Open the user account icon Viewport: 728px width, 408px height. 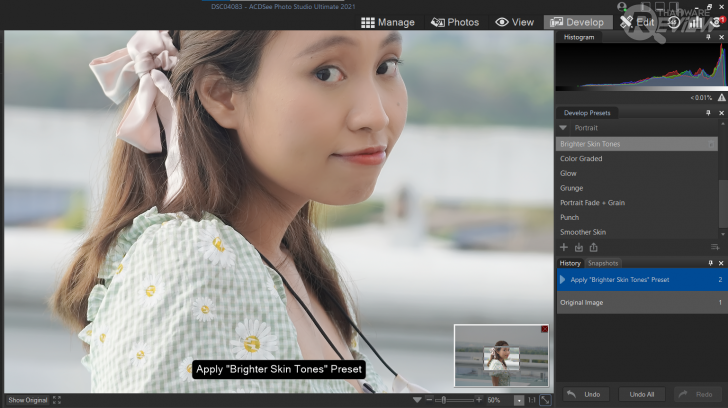(622, 6)
